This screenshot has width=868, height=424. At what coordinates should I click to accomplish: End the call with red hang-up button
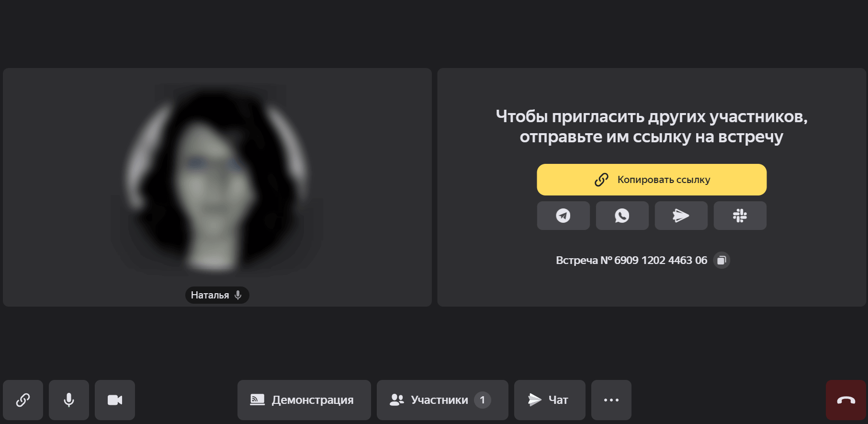click(x=846, y=400)
